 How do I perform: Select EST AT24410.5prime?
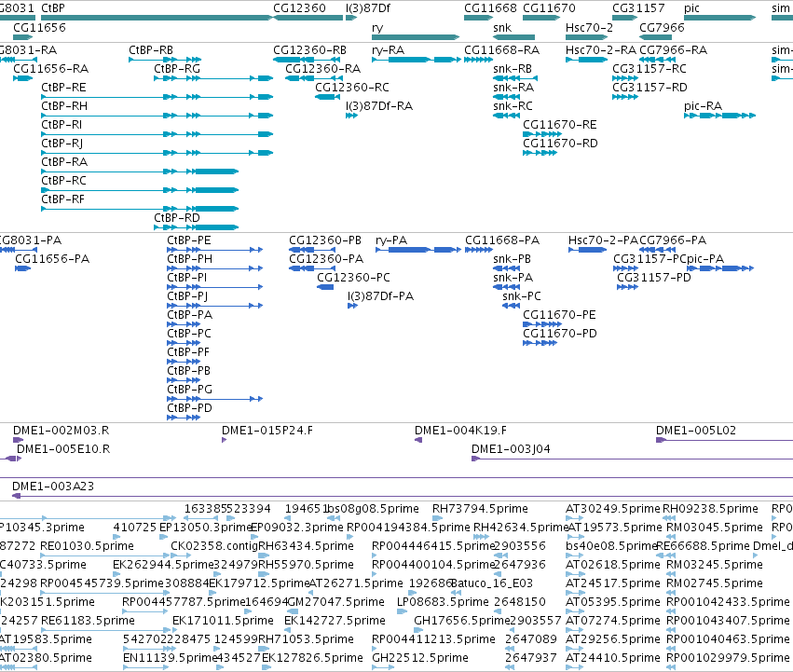pyautogui.click(x=613, y=658)
